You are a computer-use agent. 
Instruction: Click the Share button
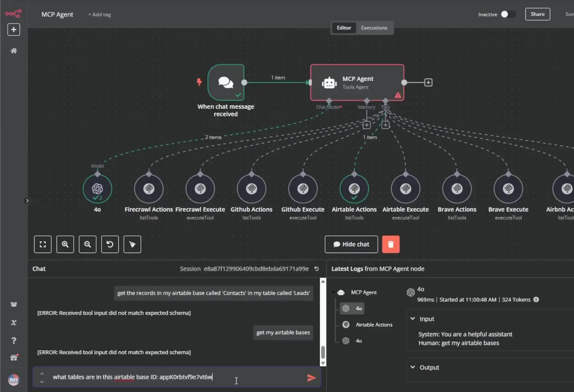coord(537,14)
